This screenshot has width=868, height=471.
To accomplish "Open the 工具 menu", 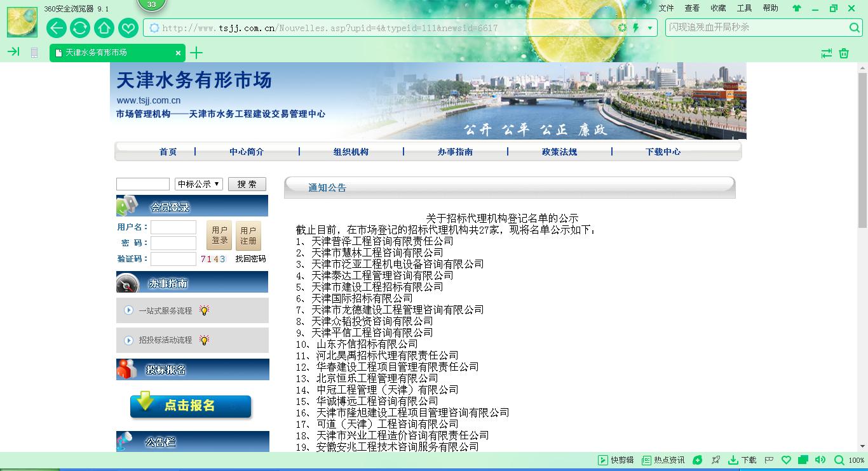I will pos(744,8).
